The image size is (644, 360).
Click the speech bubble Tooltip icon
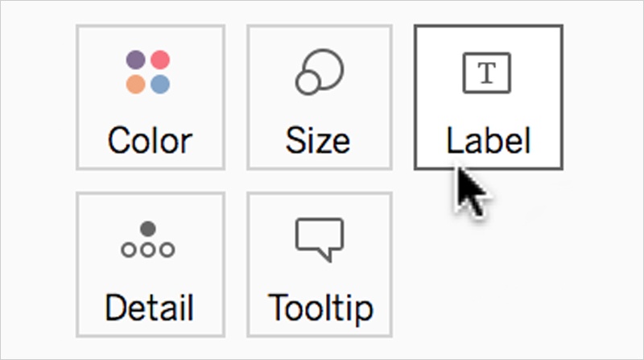tap(320, 239)
